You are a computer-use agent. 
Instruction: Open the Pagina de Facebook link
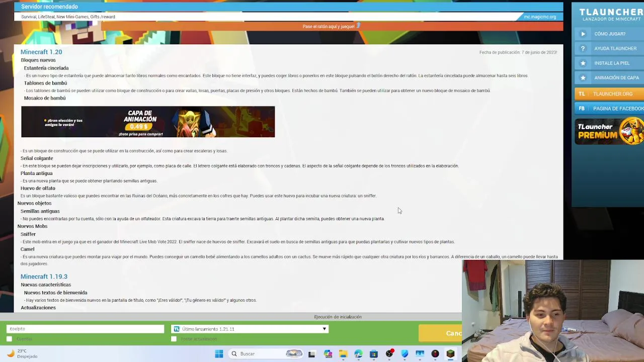click(x=609, y=108)
